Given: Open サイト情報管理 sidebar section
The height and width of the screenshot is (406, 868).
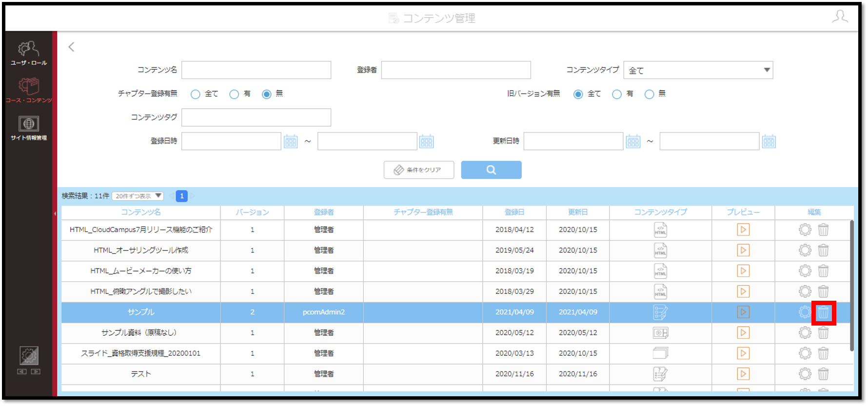Looking at the screenshot, I should click(29, 129).
